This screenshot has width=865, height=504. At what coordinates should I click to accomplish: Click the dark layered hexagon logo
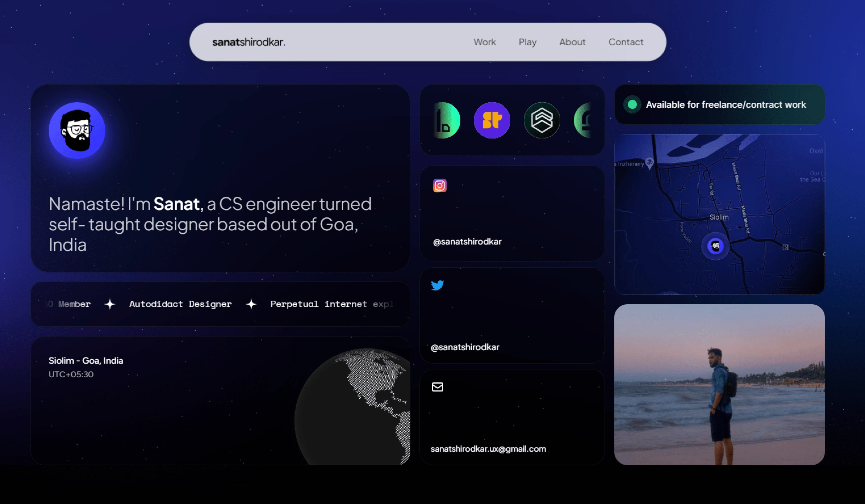[542, 120]
